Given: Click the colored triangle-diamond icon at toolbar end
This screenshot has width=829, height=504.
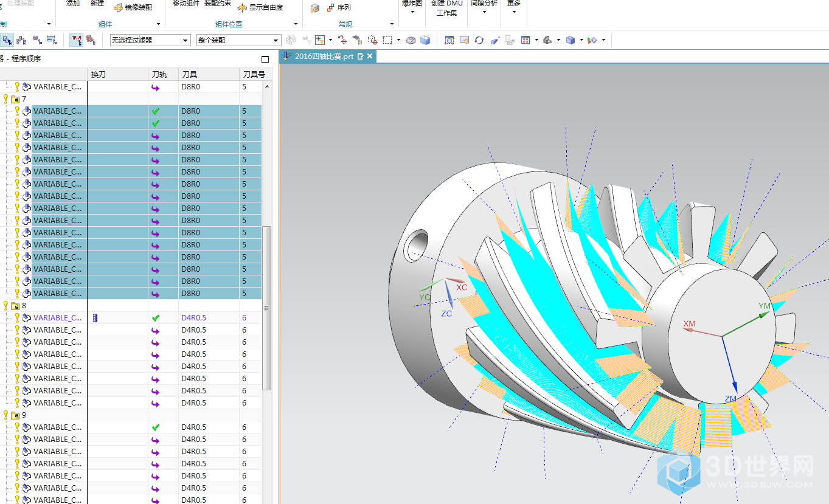Looking at the screenshot, I should pos(593,40).
